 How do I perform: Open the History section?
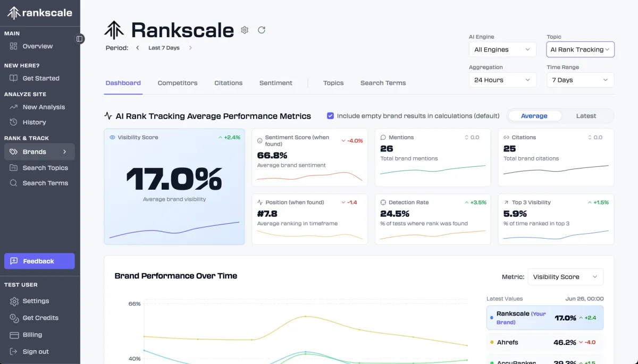point(33,122)
